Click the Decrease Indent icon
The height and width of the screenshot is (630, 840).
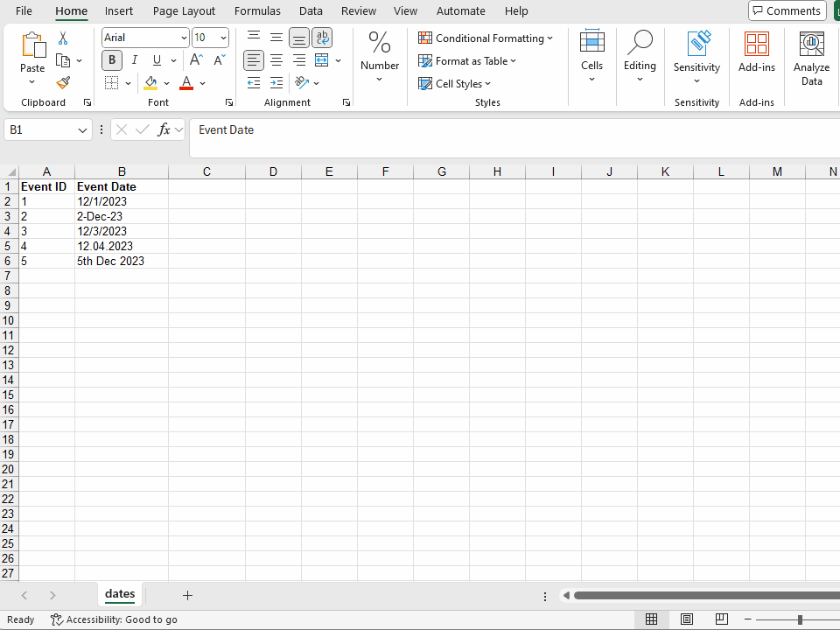(254, 82)
